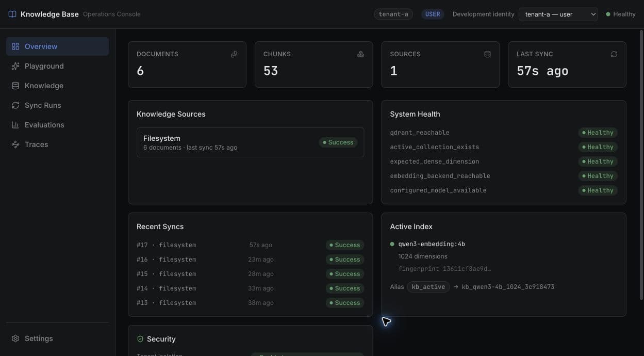Click the Knowledge Base book logo icon

12,14
